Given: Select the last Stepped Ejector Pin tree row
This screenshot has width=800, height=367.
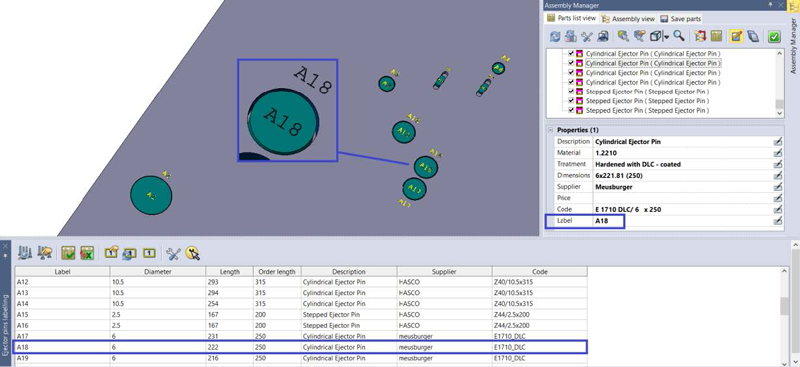Looking at the screenshot, I should pos(647,110).
